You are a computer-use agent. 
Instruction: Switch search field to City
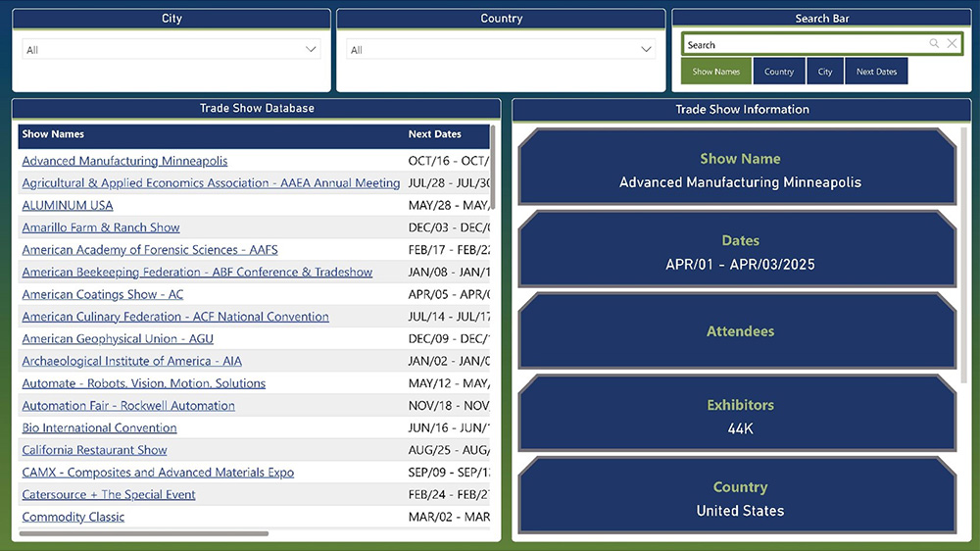pyautogui.click(x=825, y=72)
